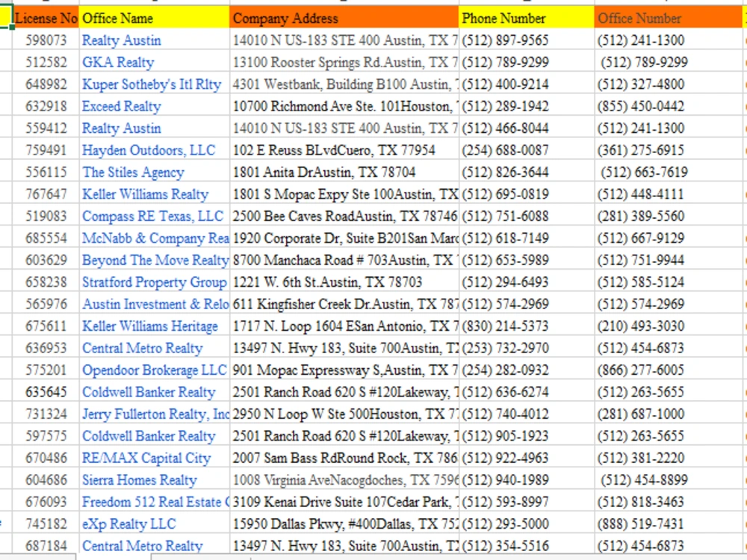The height and width of the screenshot is (560, 747).
Task: Select address 1008 Virginia Ave Nacogdoches cell
Action: click(x=344, y=480)
